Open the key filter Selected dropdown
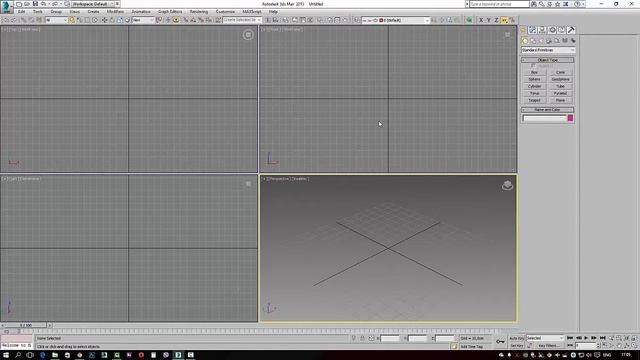Image resolution: width=640 pixels, height=360 pixels. point(545,338)
